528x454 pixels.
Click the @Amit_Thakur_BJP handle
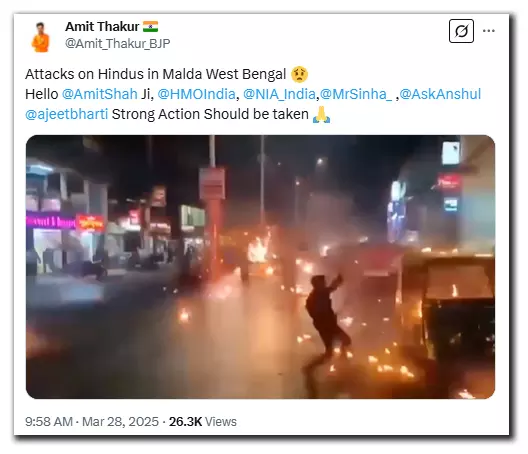tap(118, 43)
